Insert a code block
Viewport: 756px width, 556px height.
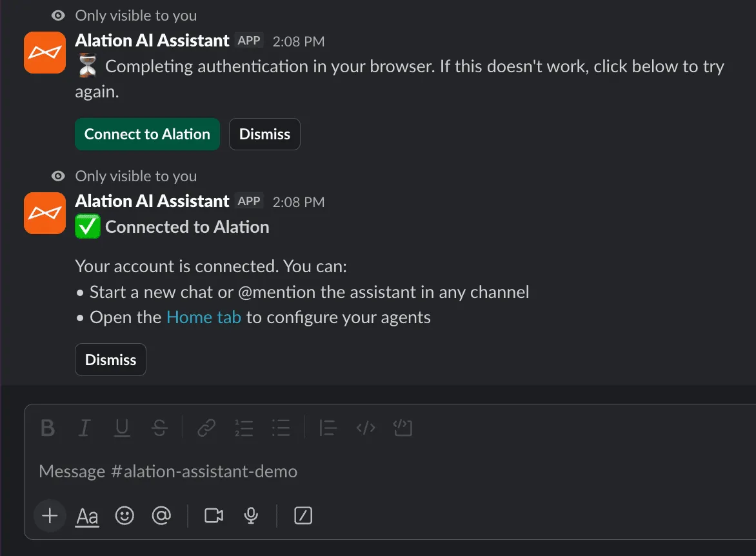click(x=403, y=428)
